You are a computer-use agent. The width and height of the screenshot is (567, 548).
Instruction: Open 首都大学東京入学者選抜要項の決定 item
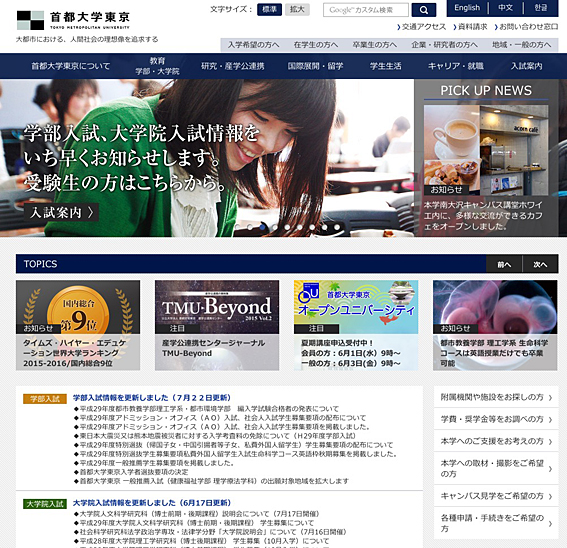(x=131, y=472)
